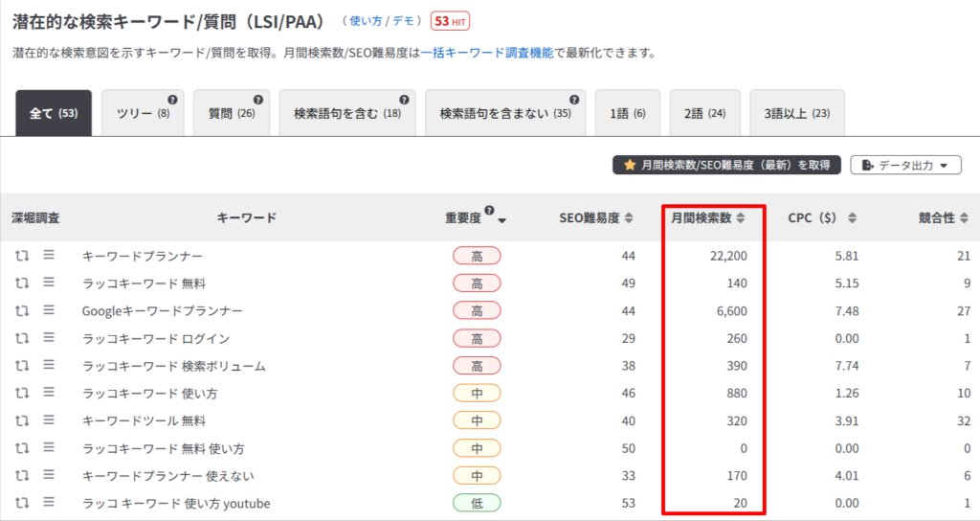Sort the table by 月間検索数 column
Viewport: 980px width, 521px height.
pyautogui.click(x=707, y=218)
